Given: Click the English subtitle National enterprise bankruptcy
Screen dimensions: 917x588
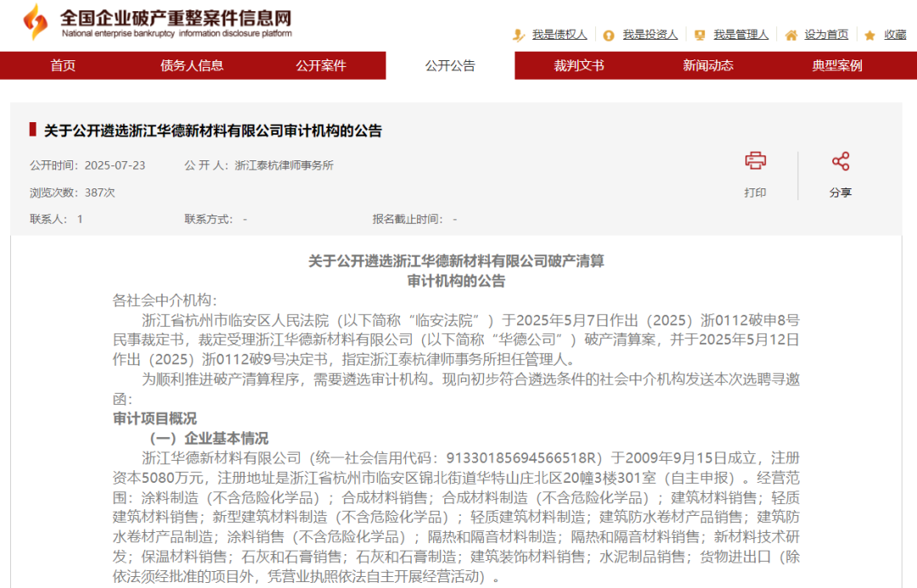Looking at the screenshot, I should [118, 33].
